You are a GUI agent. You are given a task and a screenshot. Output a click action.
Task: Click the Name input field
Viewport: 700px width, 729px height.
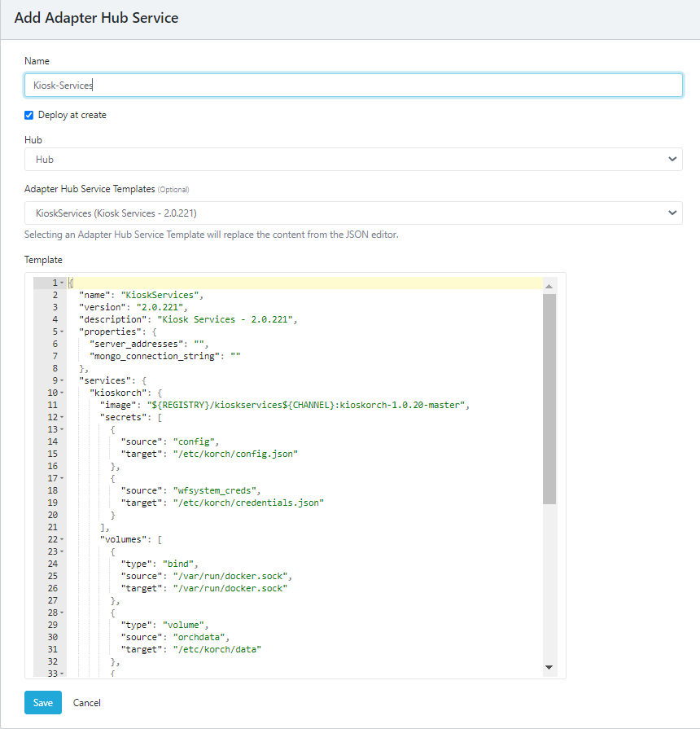(353, 86)
